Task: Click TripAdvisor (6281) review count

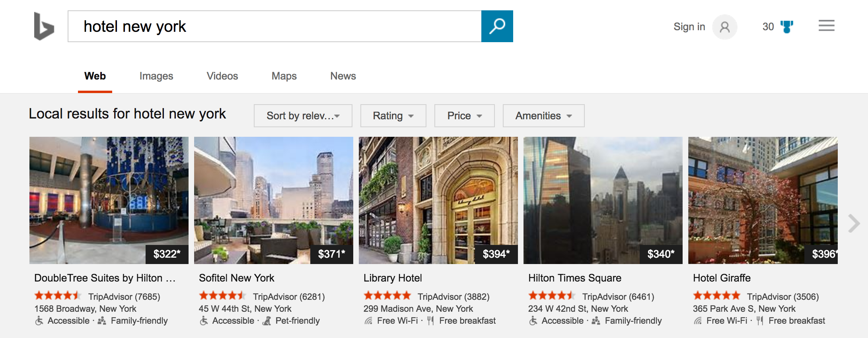Action: (x=289, y=297)
